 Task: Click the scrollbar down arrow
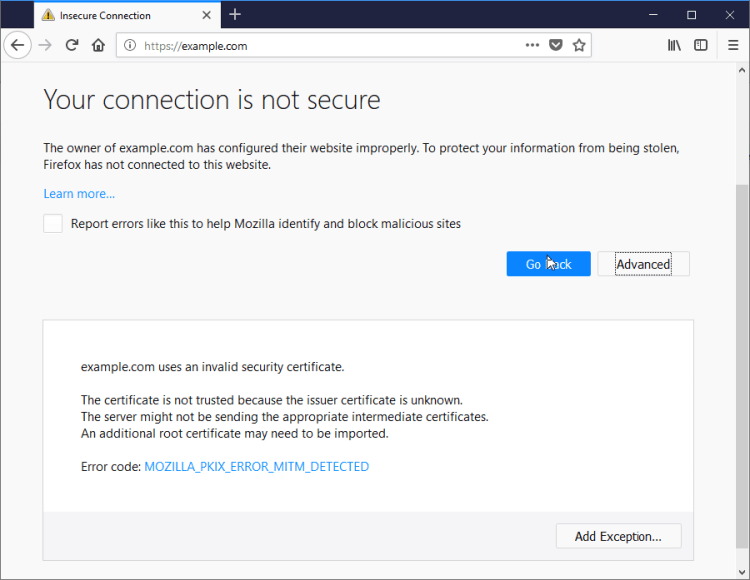[x=742, y=571]
